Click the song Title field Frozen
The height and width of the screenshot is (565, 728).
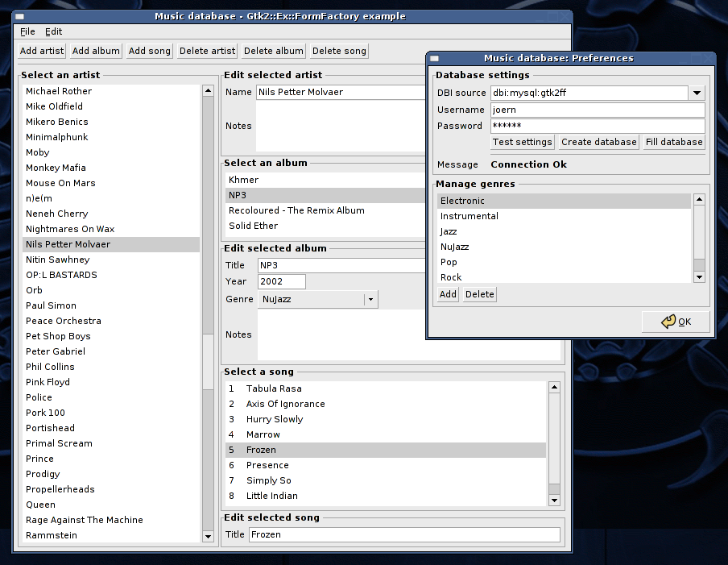click(404, 534)
